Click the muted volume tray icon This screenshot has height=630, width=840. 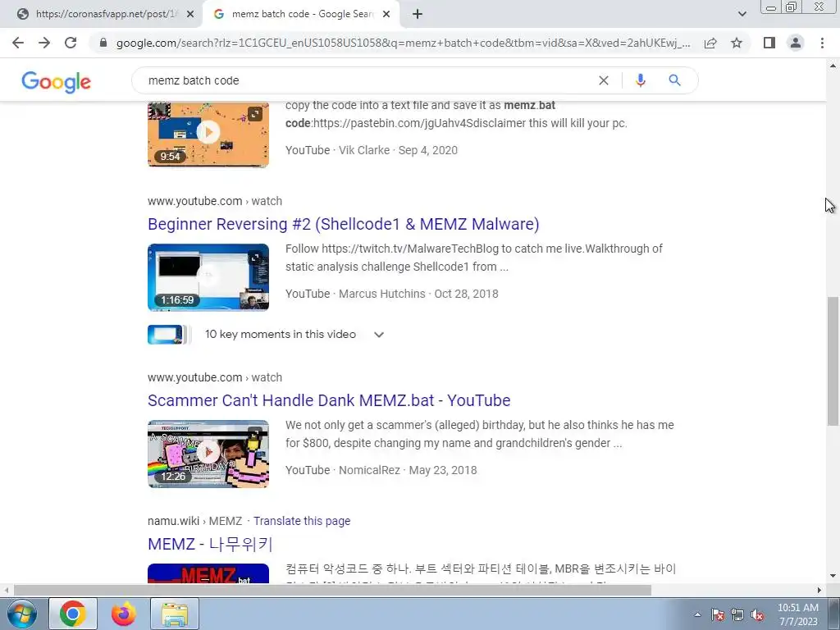tap(757, 614)
